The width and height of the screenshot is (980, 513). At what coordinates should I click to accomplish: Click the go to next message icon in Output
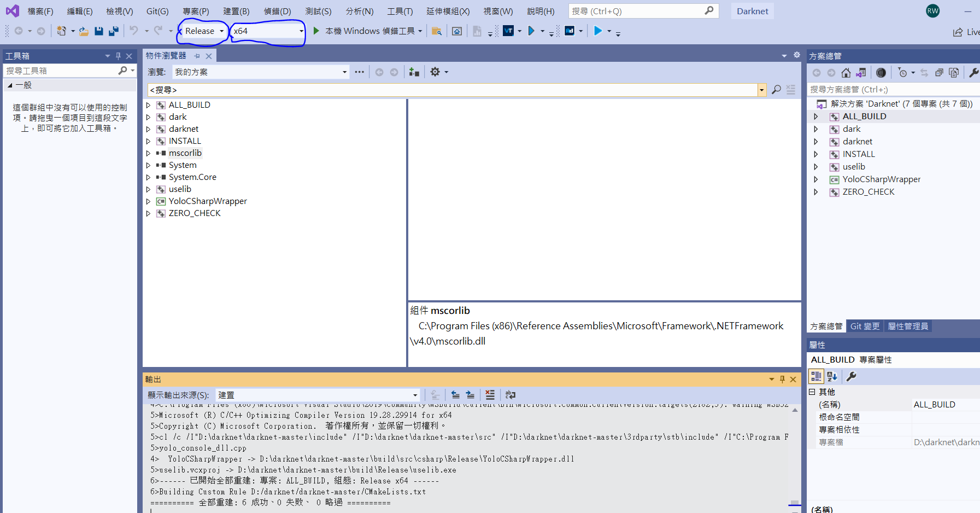470,395
